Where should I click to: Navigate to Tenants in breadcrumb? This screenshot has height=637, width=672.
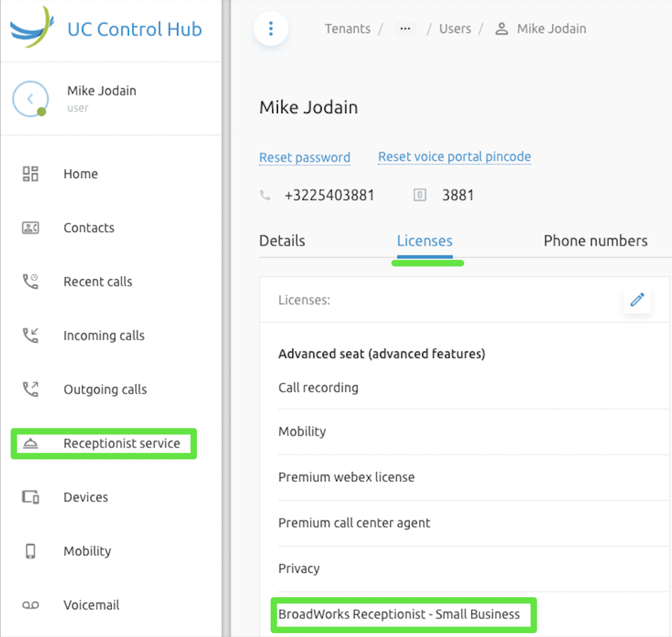(x=348, y=29)
